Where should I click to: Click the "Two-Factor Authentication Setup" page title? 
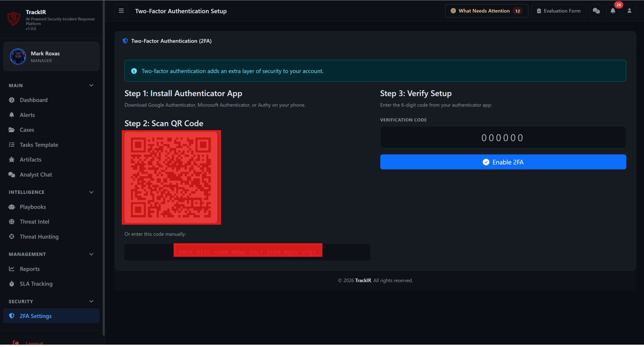click(x=181, y=11)
